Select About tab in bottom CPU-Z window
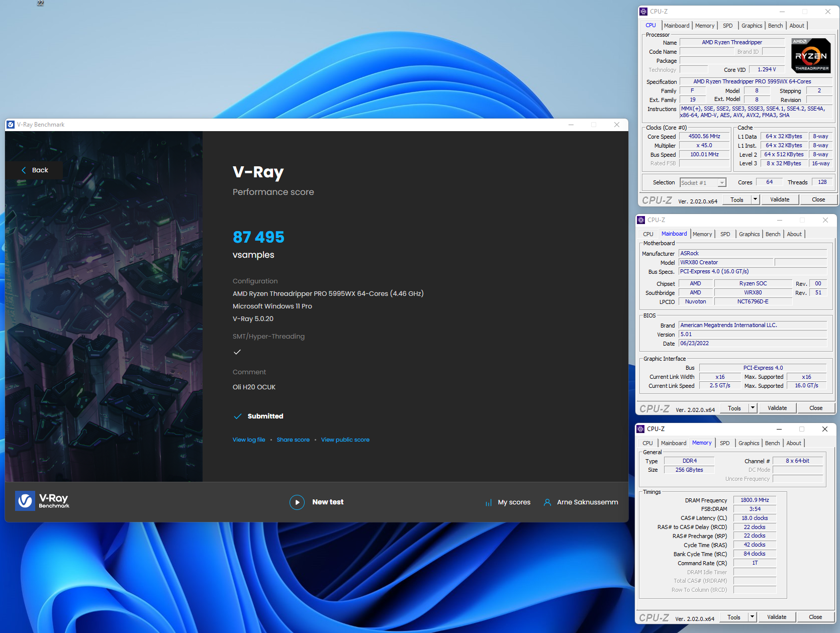Viewport: 840px width, 633px height. 794,443
